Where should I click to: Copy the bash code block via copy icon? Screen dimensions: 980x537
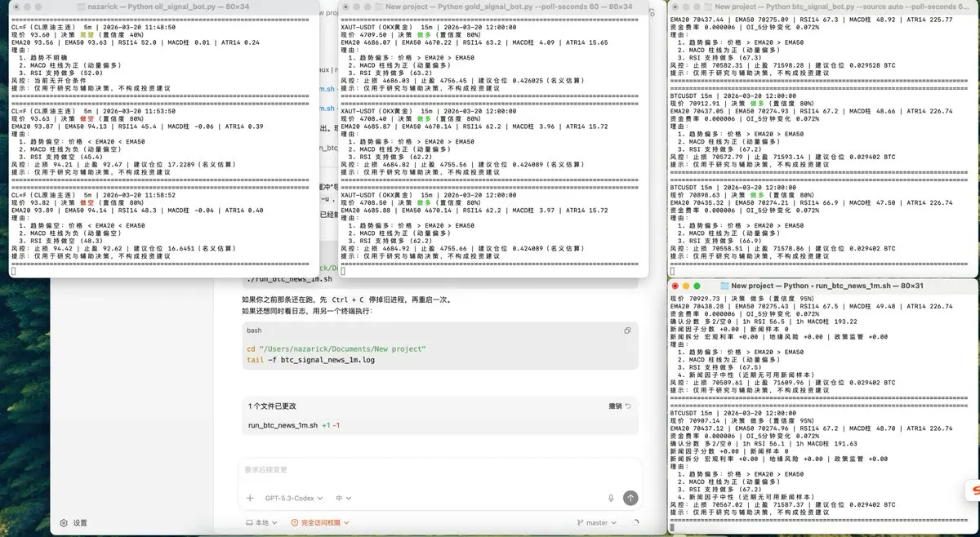tap(627, 331)
